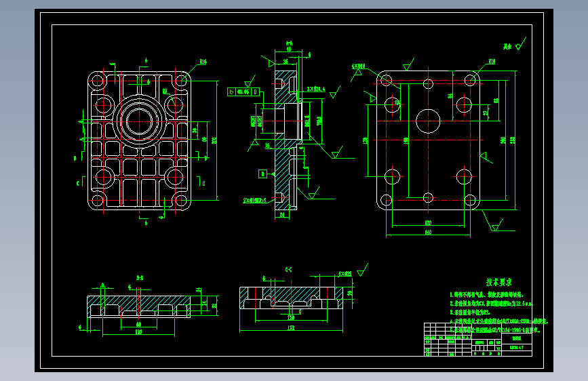Image resolution: width=588 pixels, height=381 pixels.
Task: Select the 4XΦ18 hole callout
Action: coord(358,66)
